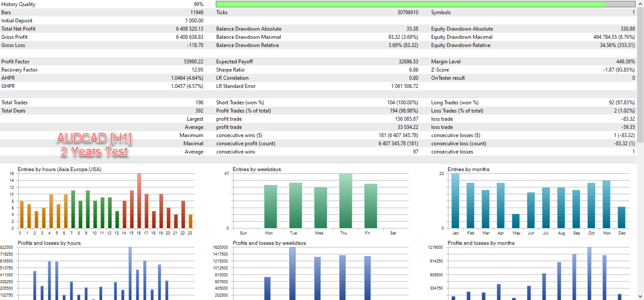Click GHPR value '1.0457 (4.57%)'
Screen dimensions: 644x300
187,86
